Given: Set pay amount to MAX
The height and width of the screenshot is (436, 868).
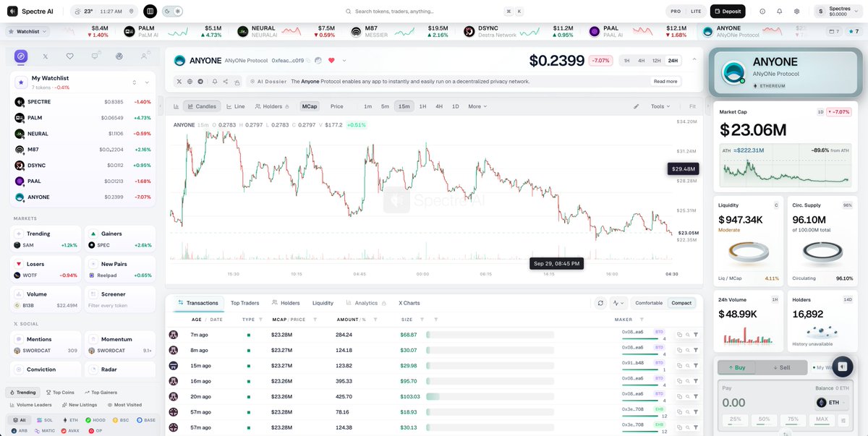Looking at the screenshot, I should pyautogui.click(x=822, y=419).
